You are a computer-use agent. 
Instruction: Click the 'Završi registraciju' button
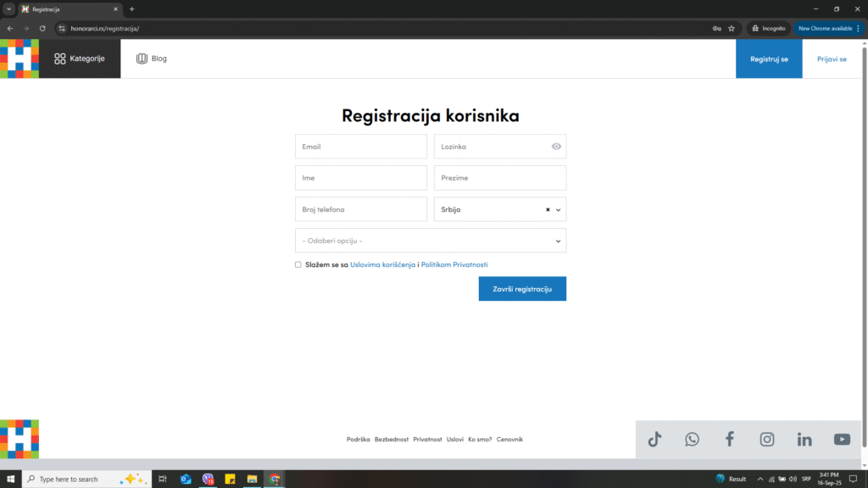pos(522,289)
